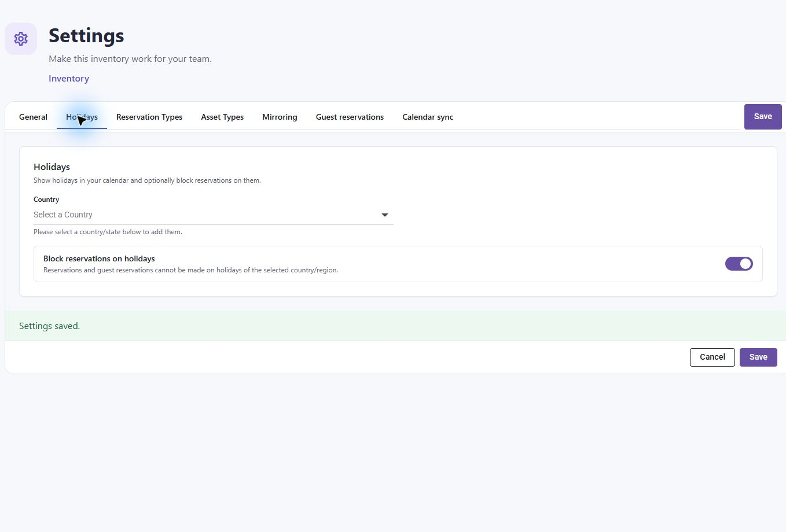
Task: Open the Select a Country dropdown
Action: (x=213, y=215)
